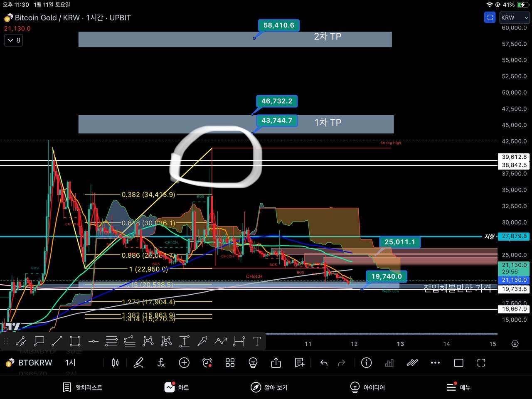
Task: Toggle fullscreen chart mode
Action: click(x=481, y=363)
